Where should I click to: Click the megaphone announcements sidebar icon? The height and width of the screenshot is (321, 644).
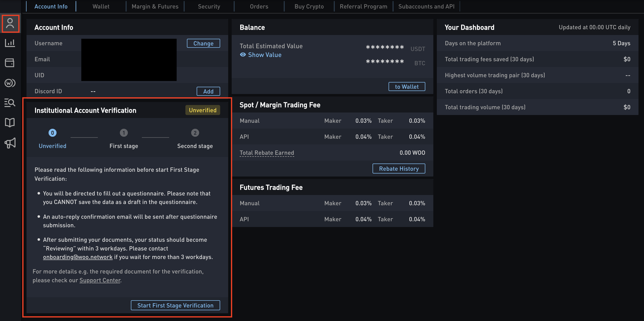coord(10,143)
